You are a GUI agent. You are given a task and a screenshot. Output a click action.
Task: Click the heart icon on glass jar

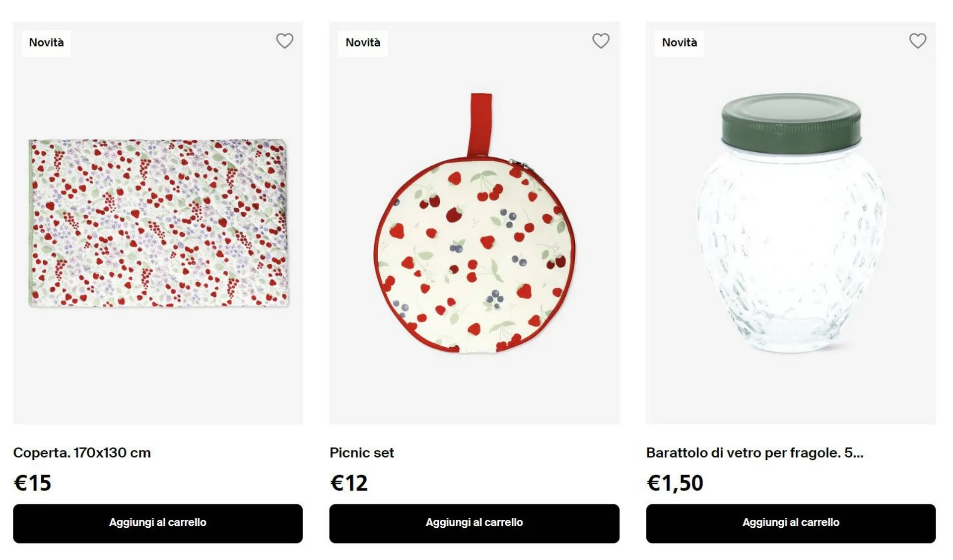click(x=917, y=41)
